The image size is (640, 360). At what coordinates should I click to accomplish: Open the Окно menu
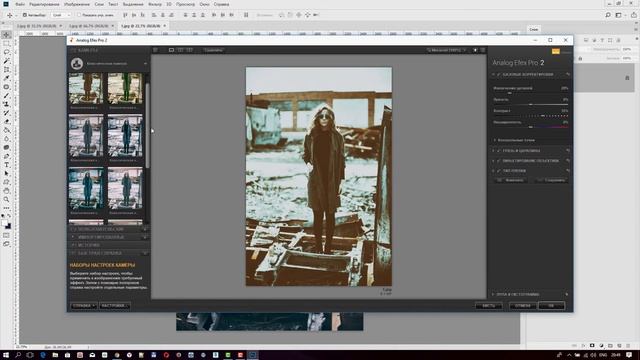click(204, 4)
